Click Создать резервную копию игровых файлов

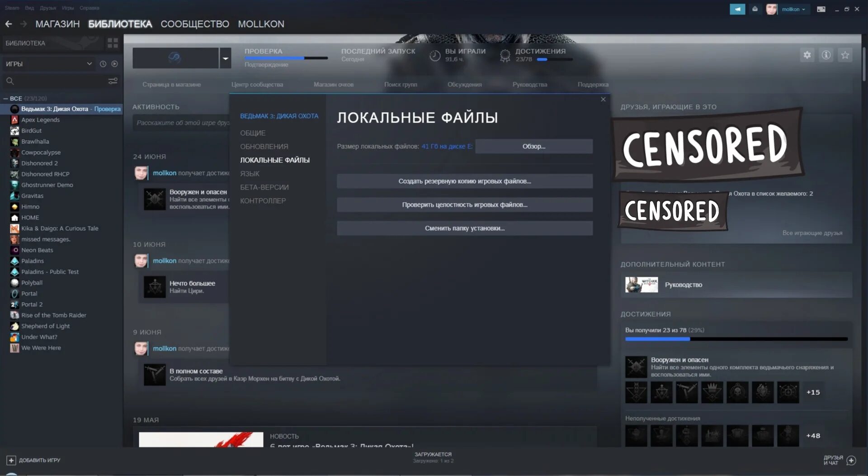tap(465, 181)
